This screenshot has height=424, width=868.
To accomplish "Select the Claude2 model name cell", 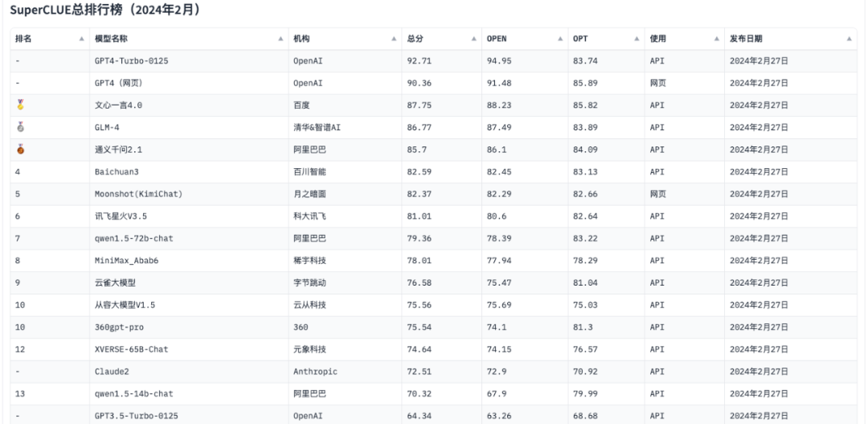I will click(x=190, y=372).
